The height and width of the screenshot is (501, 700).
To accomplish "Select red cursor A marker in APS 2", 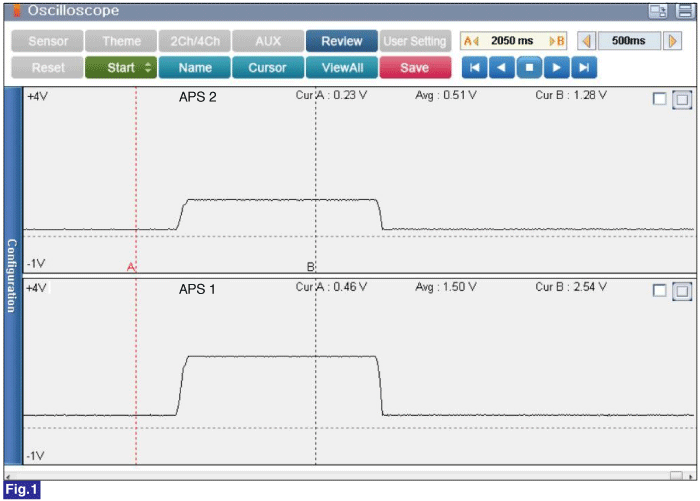I will click(131, 267).
